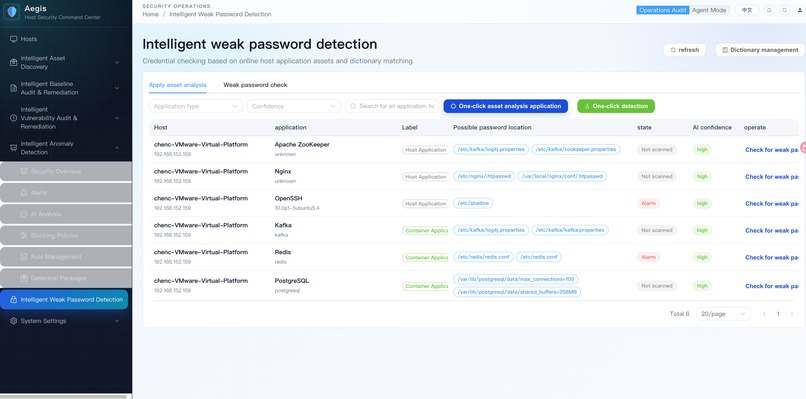This screenshot has width=806, height=399.
Task: Click page number 1 in pagination
Action: point(778,314)
